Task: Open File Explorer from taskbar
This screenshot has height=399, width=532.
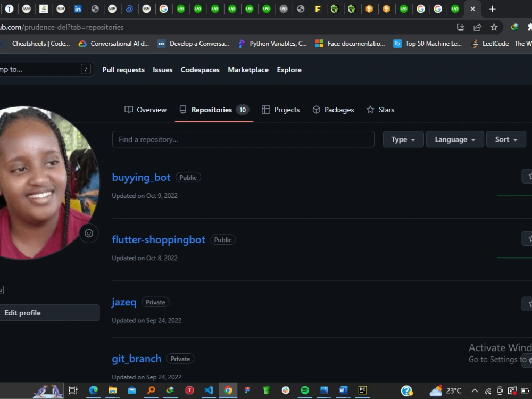Action: coord(113,390)
